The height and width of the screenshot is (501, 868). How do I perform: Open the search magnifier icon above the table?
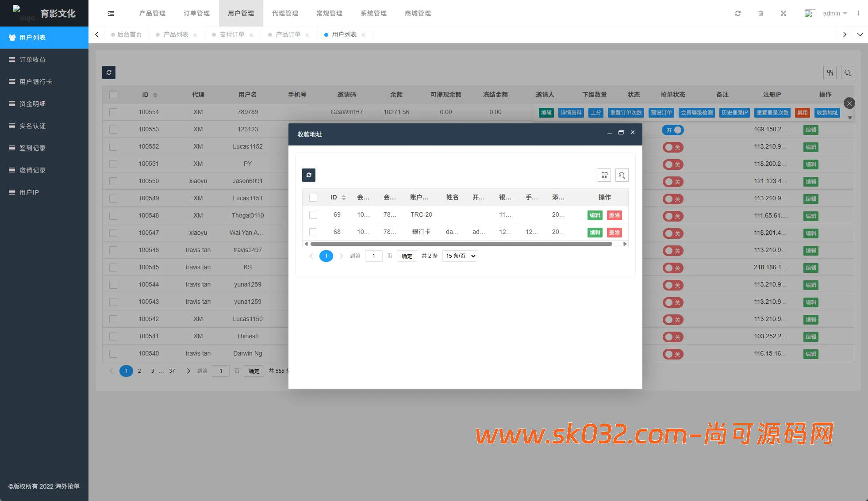click(x=848, y=73)
